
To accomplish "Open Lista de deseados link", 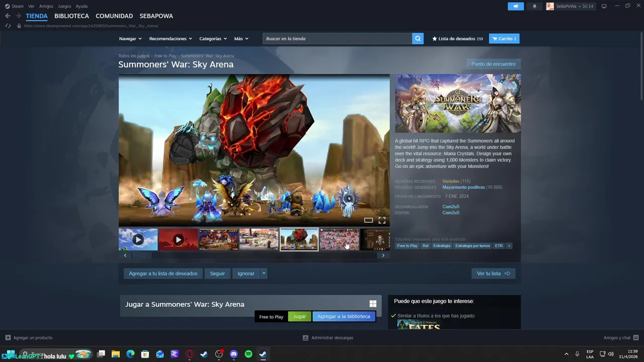I will 457,39.
